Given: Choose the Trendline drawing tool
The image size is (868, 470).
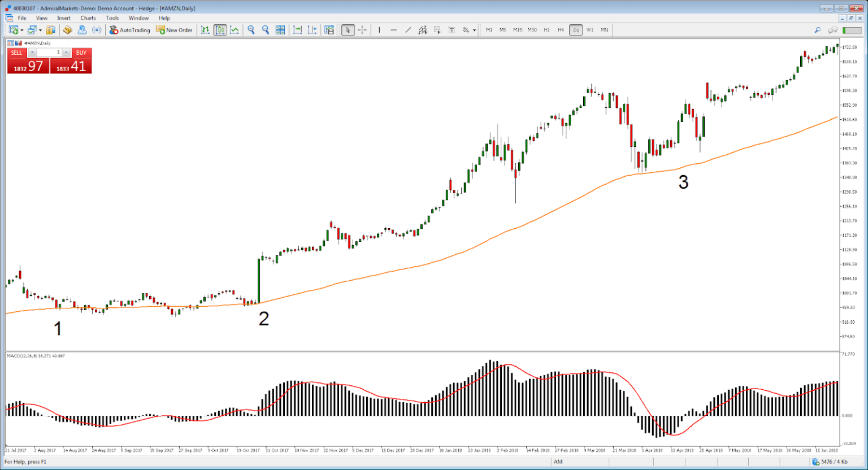Looking at the screenshot, I should click(408, 30).
